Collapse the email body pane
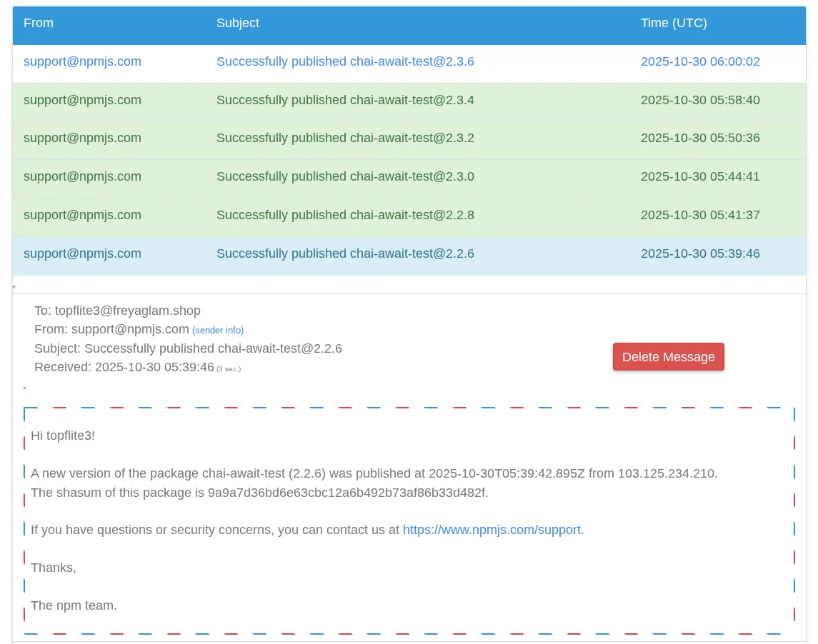The width and height of the screenshot is (818, 644). [x=25, y=387]
